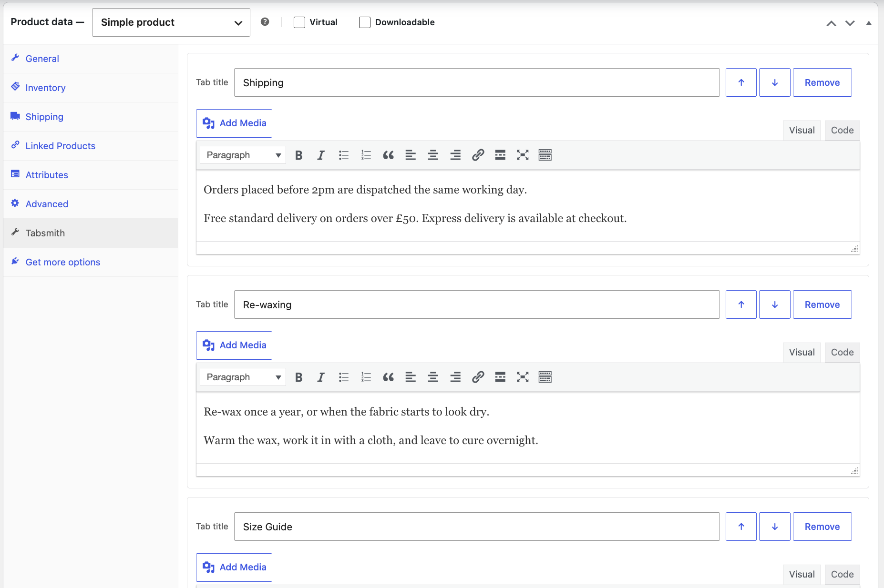Insert numbered list in Shipping editor

tap(366, 155)
